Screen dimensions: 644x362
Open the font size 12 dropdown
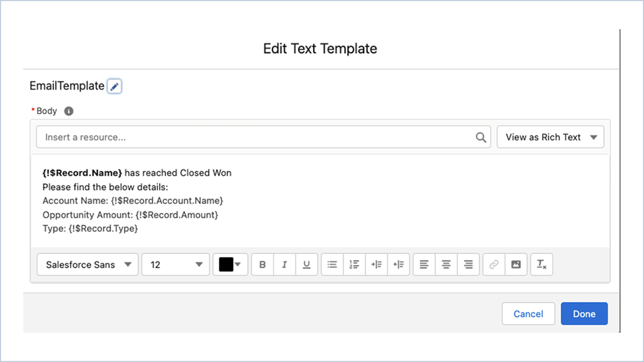click(x=175, y=264)
